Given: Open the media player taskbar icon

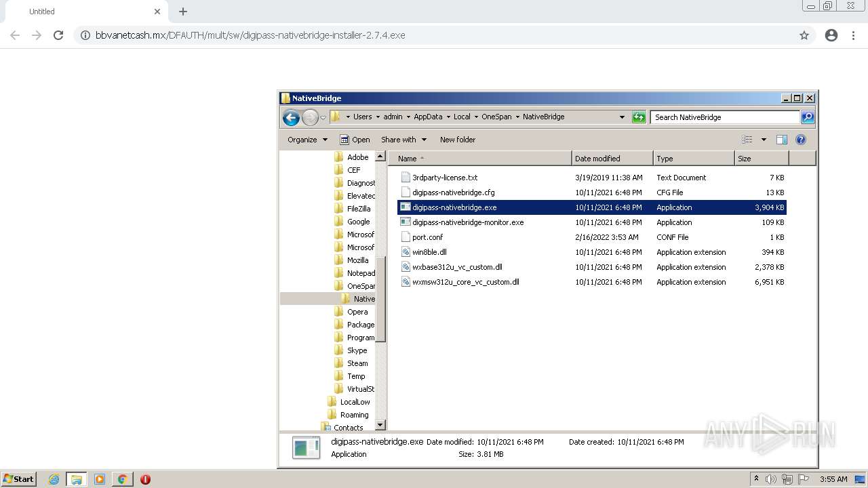Looking at the screenshot, I should 100,479.
